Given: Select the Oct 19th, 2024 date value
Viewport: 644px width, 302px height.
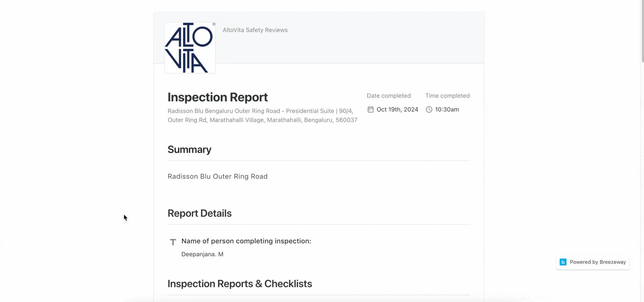Looking at the screenshot, I should tap(397, 109).
